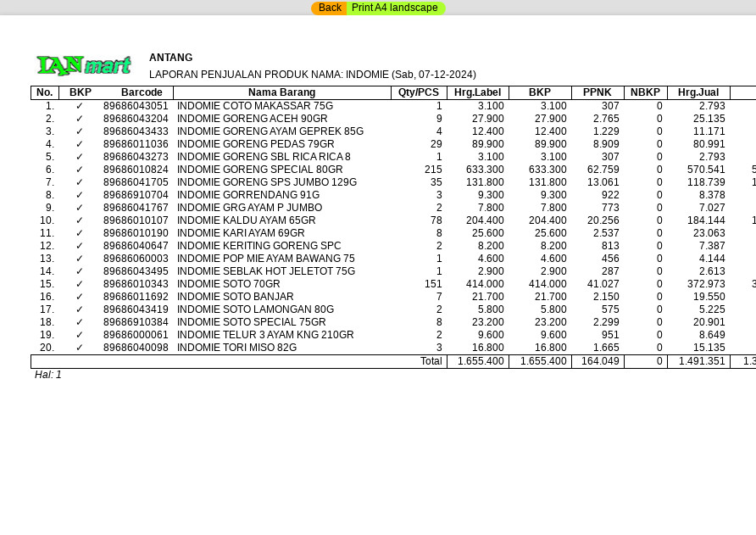Click the PPNK column header

click(x=598, y=92)
